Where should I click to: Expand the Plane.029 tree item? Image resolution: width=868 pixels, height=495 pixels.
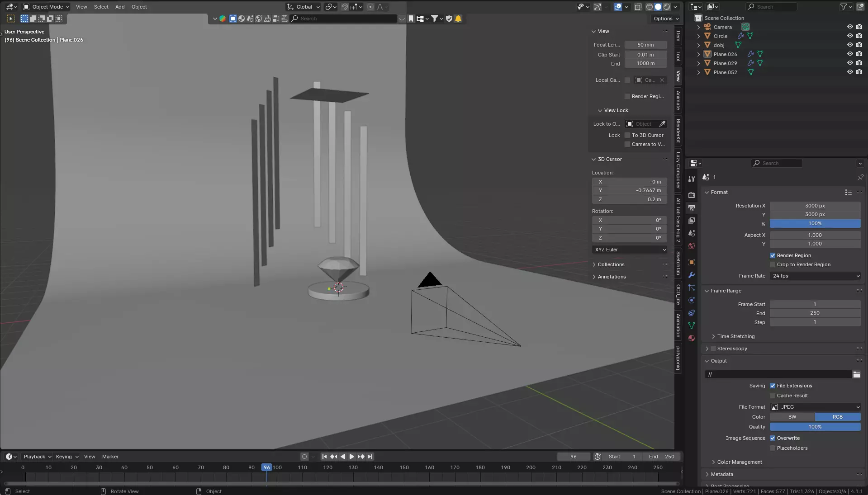(x=698, y=63)
